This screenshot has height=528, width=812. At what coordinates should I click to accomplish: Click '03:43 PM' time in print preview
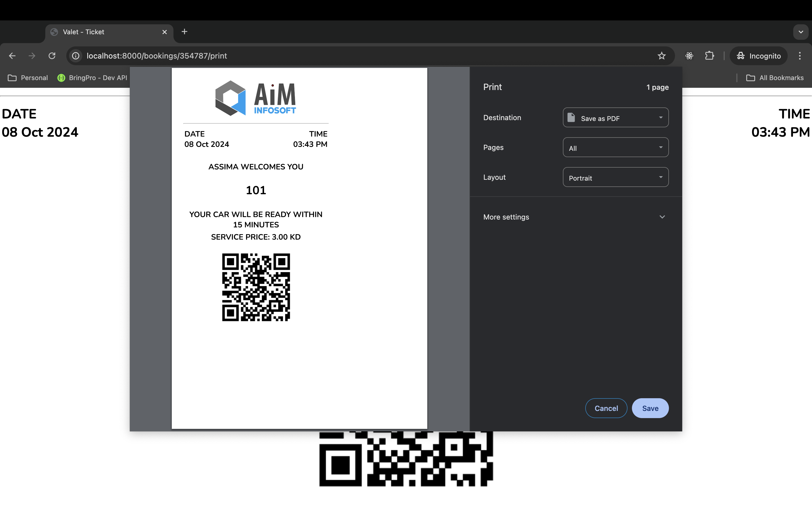pyautogui.click(x=310, y=144)
